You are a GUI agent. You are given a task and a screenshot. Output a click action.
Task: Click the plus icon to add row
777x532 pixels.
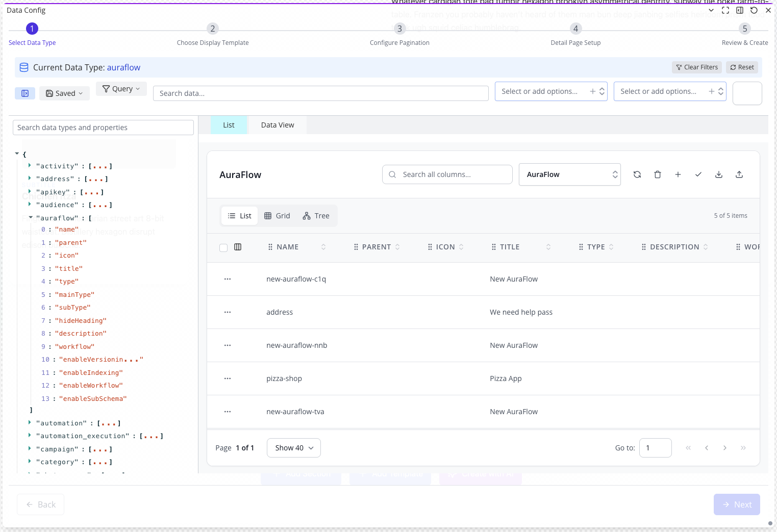(x=678, y=174)
